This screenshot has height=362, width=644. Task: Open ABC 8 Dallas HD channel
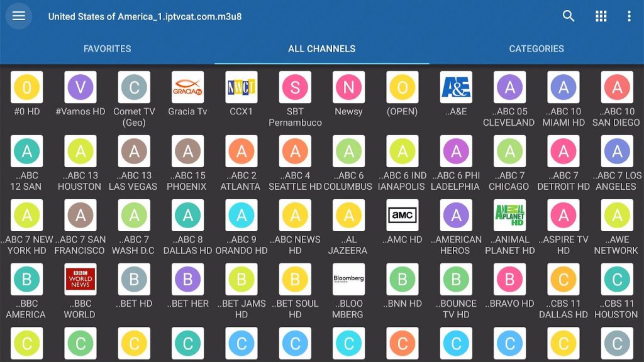tap(187, 216)
